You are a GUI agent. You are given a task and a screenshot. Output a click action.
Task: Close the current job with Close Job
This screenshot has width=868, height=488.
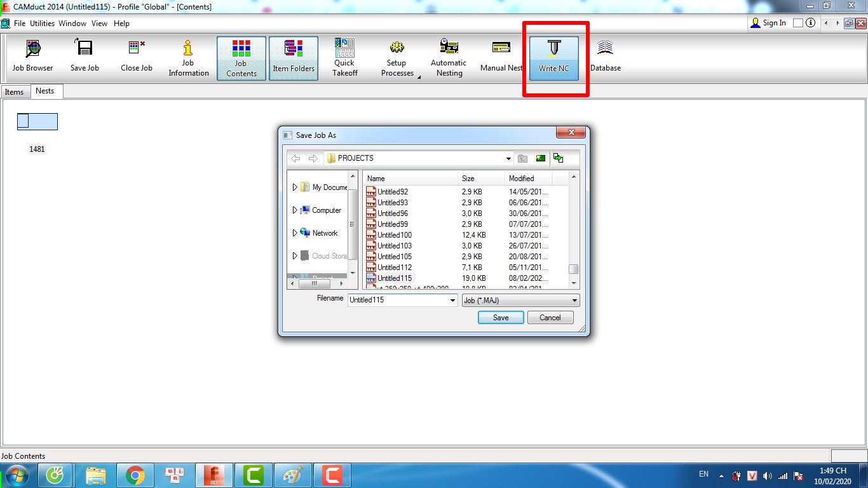(x=137, y=57)
